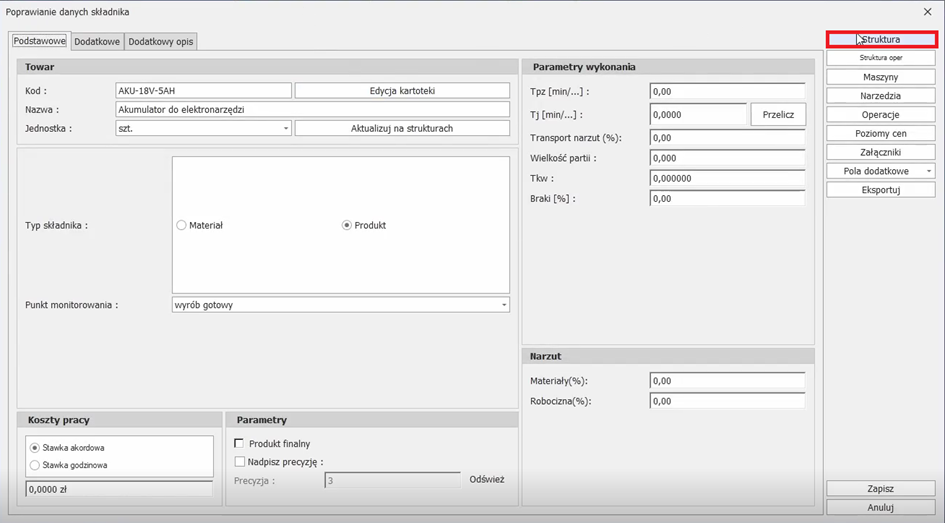Select the Produkt radio option
945x523 pixels.
coord(347,225)
